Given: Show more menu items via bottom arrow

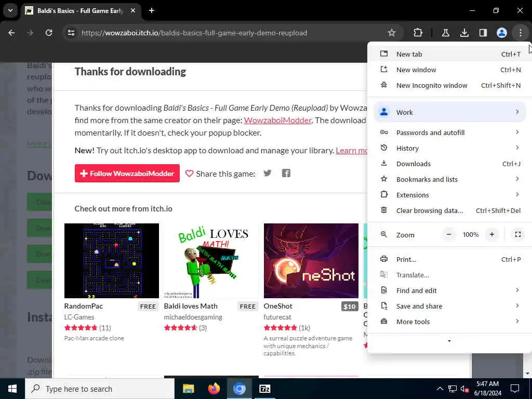Looking at the screenshot, I should pos(449,341).
